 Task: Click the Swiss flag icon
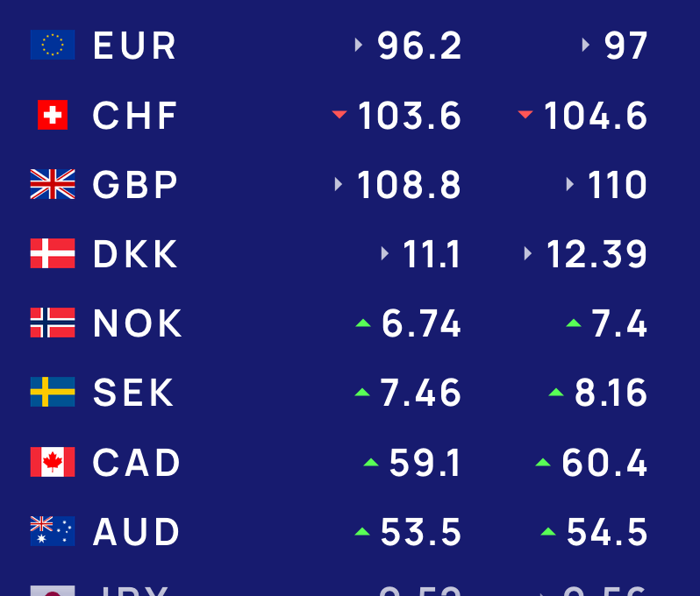pyautogui.click(x=53, y=115)
